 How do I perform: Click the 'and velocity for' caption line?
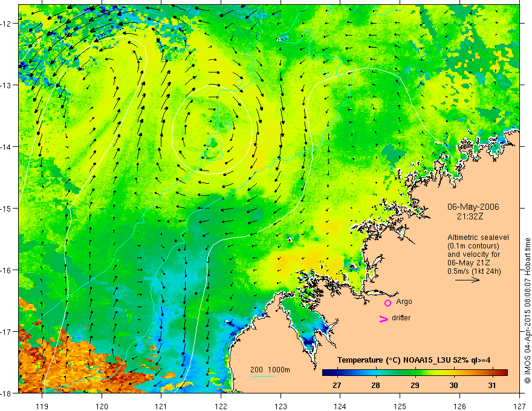click(x=473, y=254)
